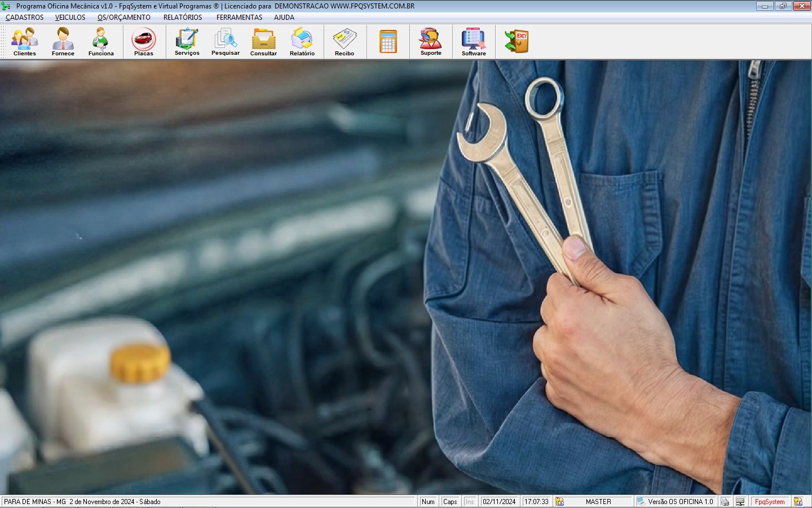This screenshot has width=812, height=508.
Task: Launch the orange calculator icon
Action: (388, 42)
